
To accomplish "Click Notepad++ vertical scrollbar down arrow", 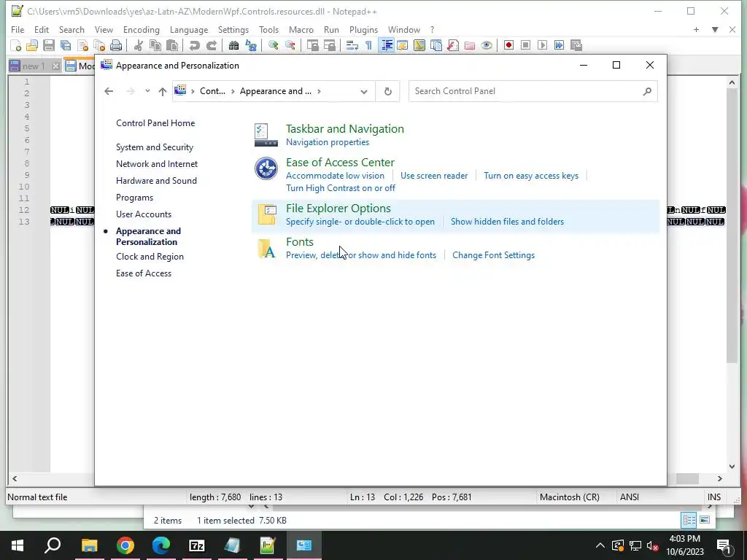I will tap(732, 467).
